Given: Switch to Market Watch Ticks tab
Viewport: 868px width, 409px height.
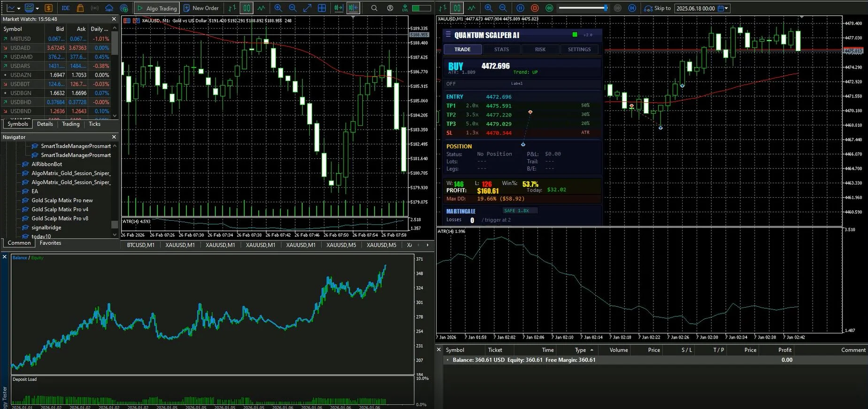Looking at the screenshot, I should [x=94, y=124].
